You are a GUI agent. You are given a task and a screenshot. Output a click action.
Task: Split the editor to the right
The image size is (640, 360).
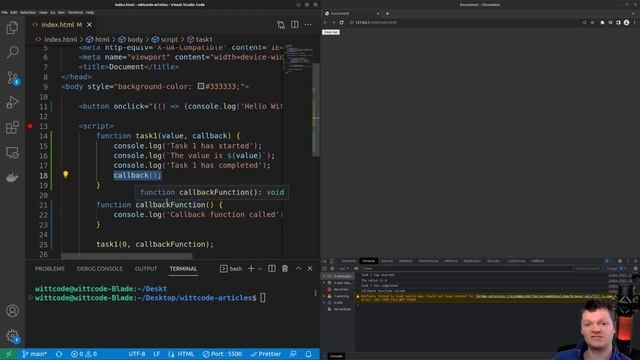click(295, 24)
